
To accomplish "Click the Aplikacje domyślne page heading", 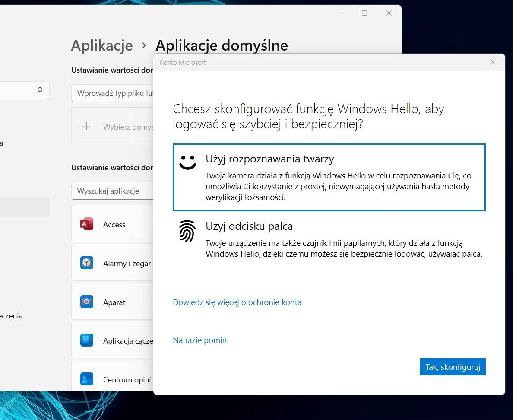I will point(222,45).
